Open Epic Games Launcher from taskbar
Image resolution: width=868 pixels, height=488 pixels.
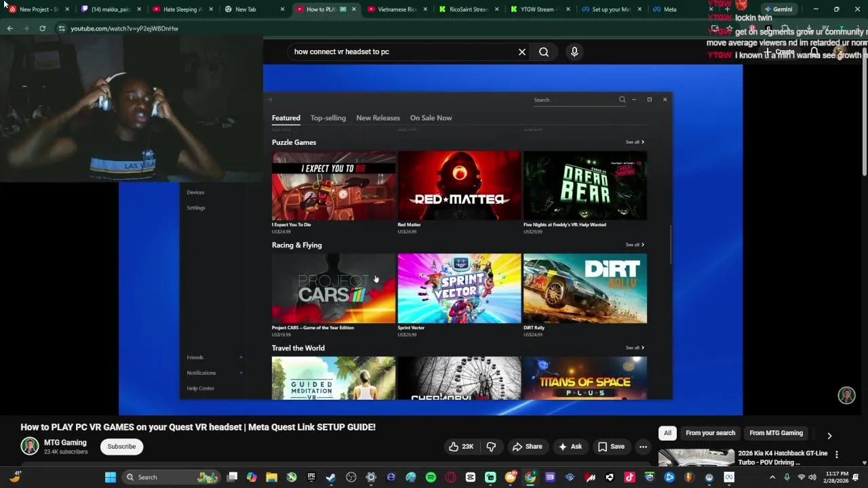pos(311,477)
